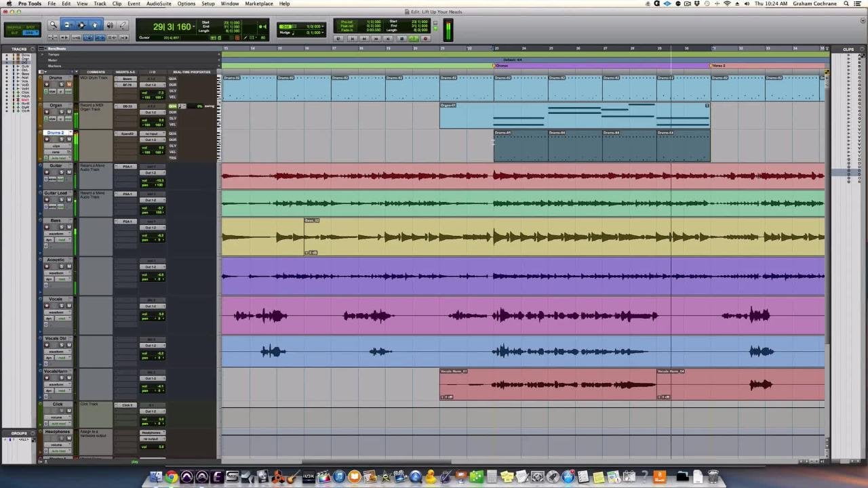Enable Slip edit mode
The width and height of the screenshot is (868, 488).
(x=14, y=32)
